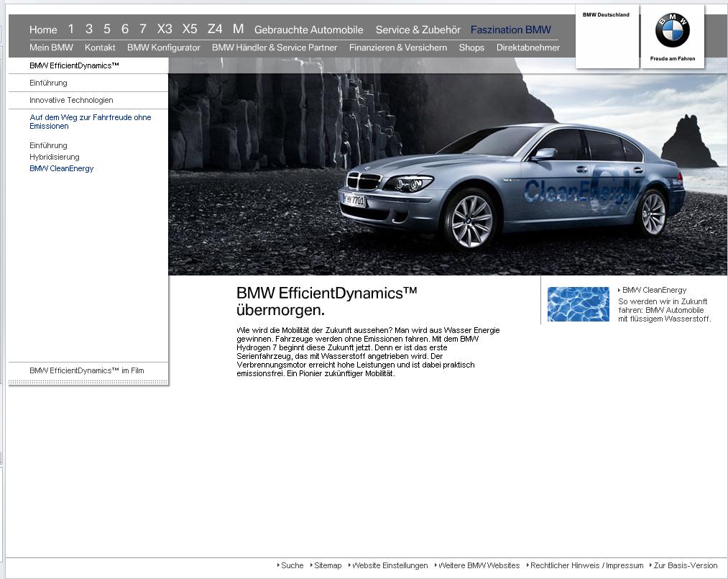Open Hybridisierung sub-item
Image resolution: width=728 pixels, height=579 pixels.
click(55, 157)
